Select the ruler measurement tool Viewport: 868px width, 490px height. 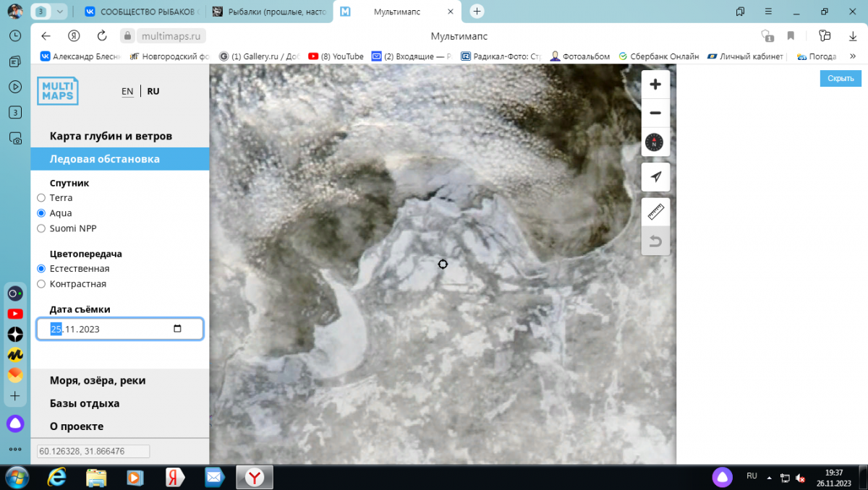[x=655, y=212]
